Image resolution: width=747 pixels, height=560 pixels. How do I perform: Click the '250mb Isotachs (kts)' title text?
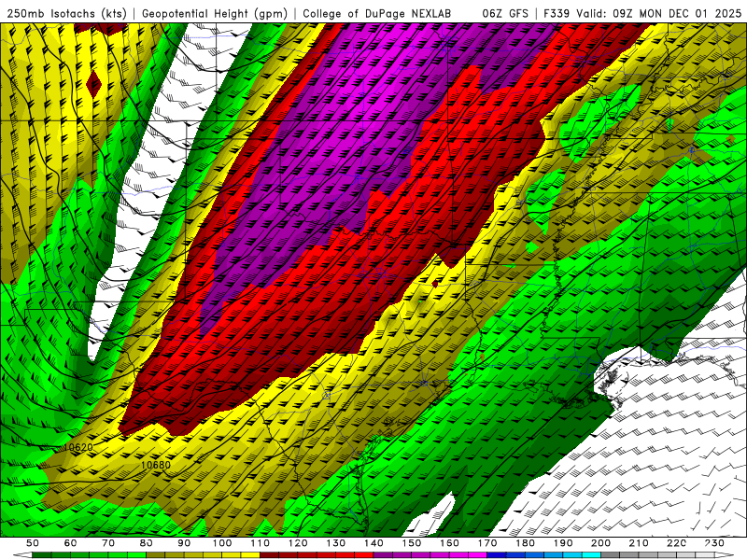pos(66,14)
